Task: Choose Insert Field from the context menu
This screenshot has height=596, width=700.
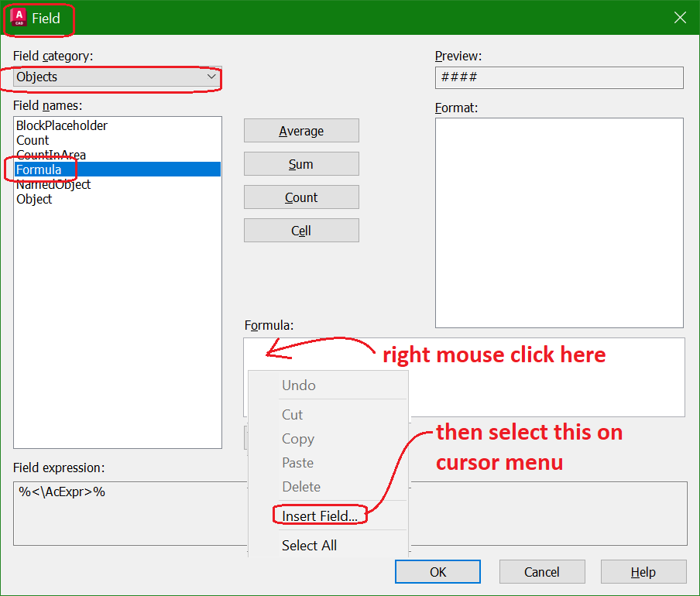Action: tap(320, 515)
